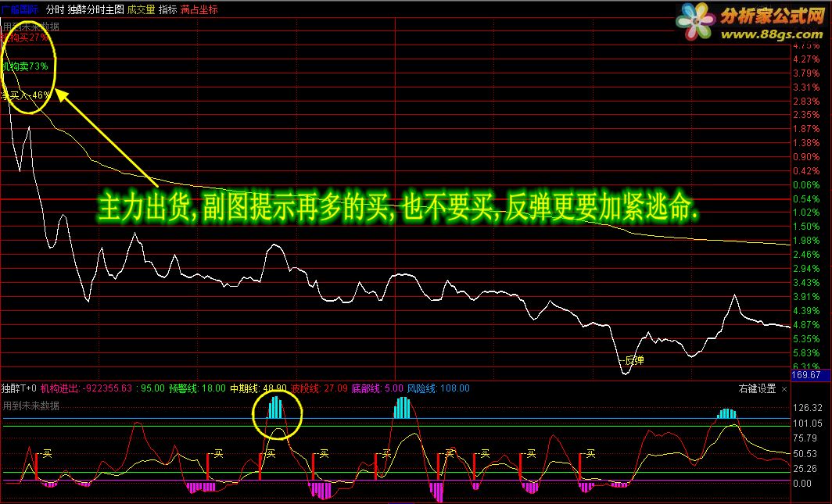Click the 2.35% axis label
This screenshot has width=832, height=504.
806,114
